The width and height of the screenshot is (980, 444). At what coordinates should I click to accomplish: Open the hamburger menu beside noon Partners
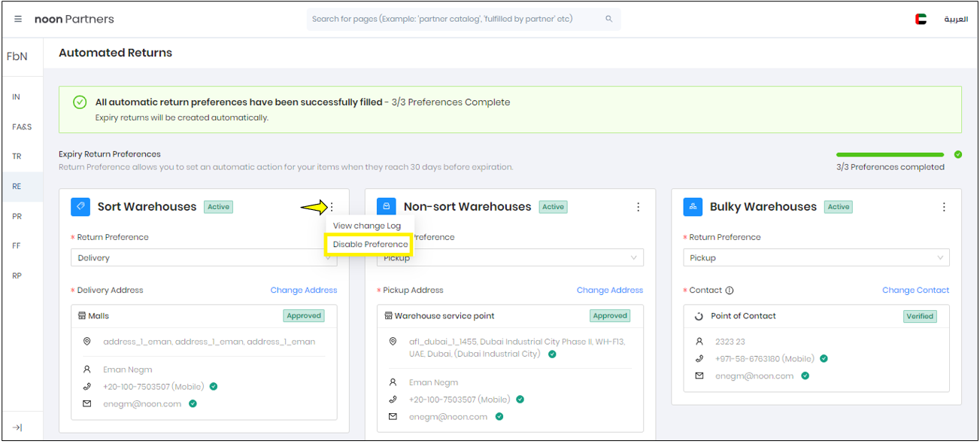point(18,19)
